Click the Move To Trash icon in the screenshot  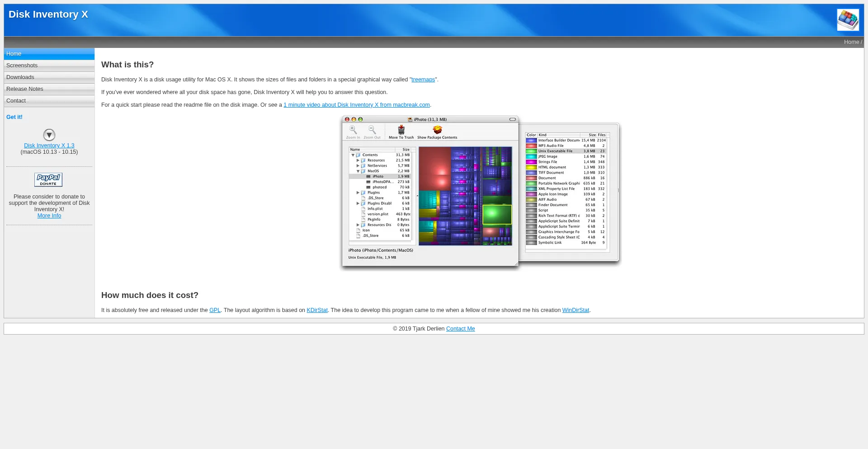coord(401,130)
